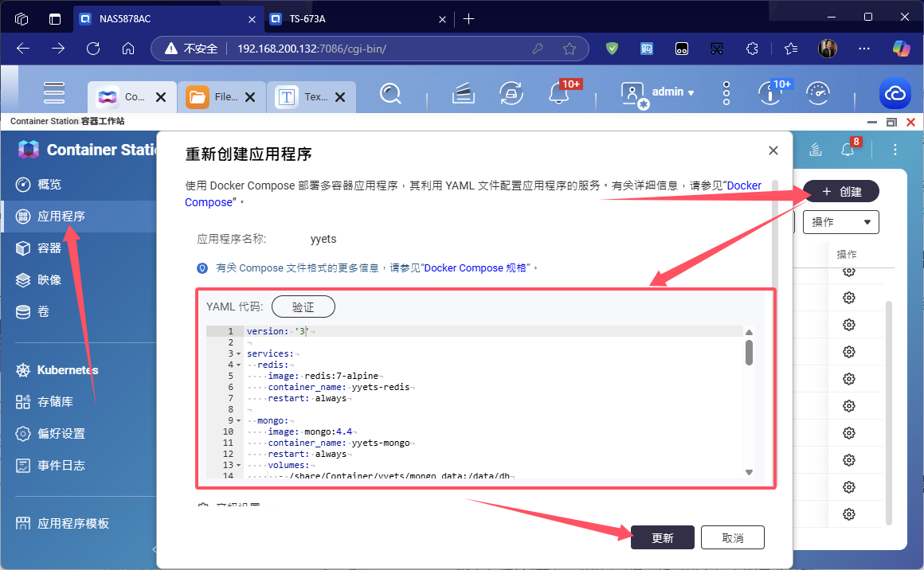Image resolution: width=924 pixels, height=570 pixels.
Task: Open the 操作 dropdown menu
Action: 840,222
